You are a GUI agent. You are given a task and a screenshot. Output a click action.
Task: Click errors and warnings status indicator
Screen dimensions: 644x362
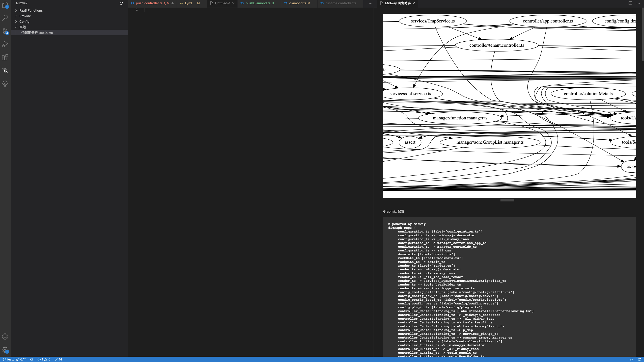coord(44,359)
